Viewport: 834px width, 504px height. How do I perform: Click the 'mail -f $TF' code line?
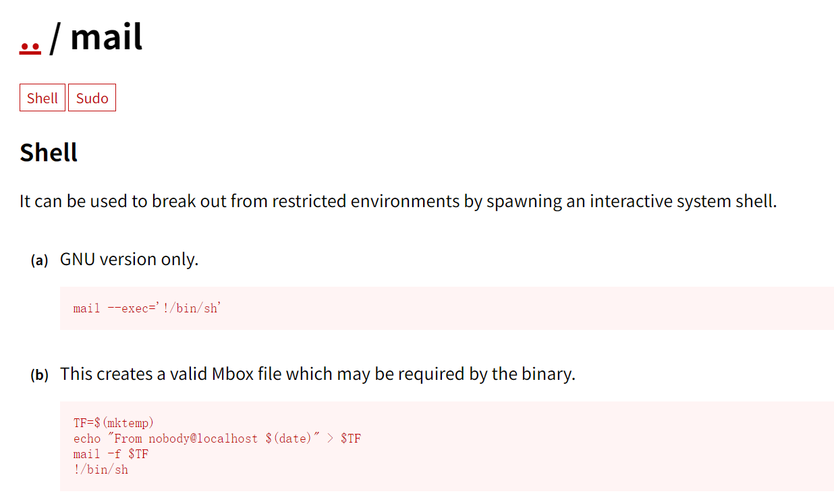pos(111,454)
